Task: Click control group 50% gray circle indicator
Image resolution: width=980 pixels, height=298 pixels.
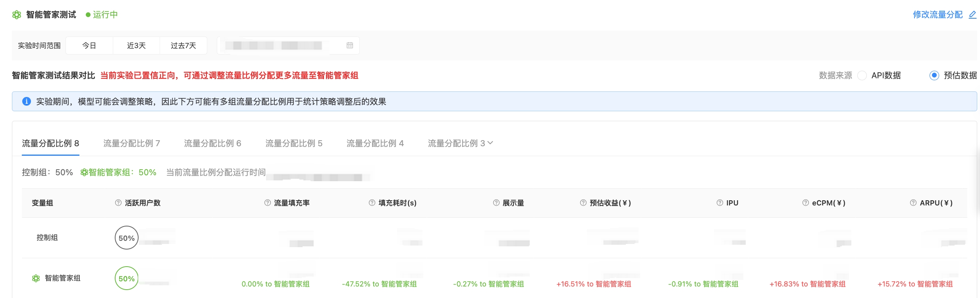Action: [127, 238]
